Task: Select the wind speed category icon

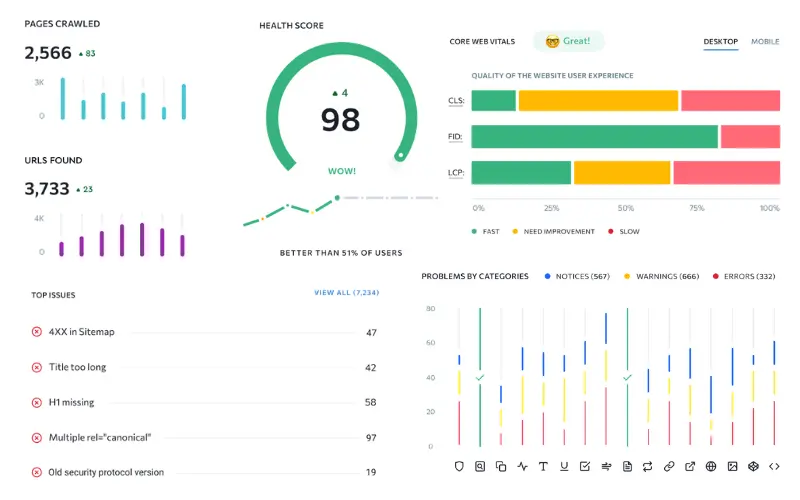Action: pos(606,466)
